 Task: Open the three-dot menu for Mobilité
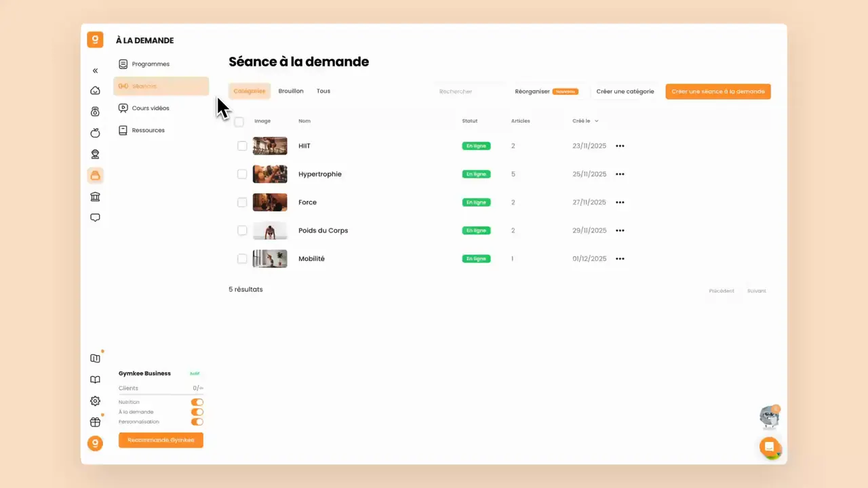(620, 258)
